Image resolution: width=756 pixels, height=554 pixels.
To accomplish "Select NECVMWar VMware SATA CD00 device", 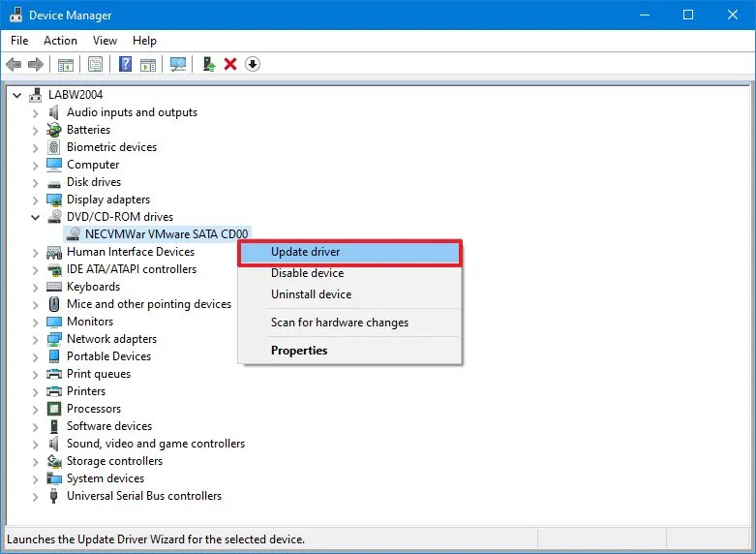I will 166,234.
